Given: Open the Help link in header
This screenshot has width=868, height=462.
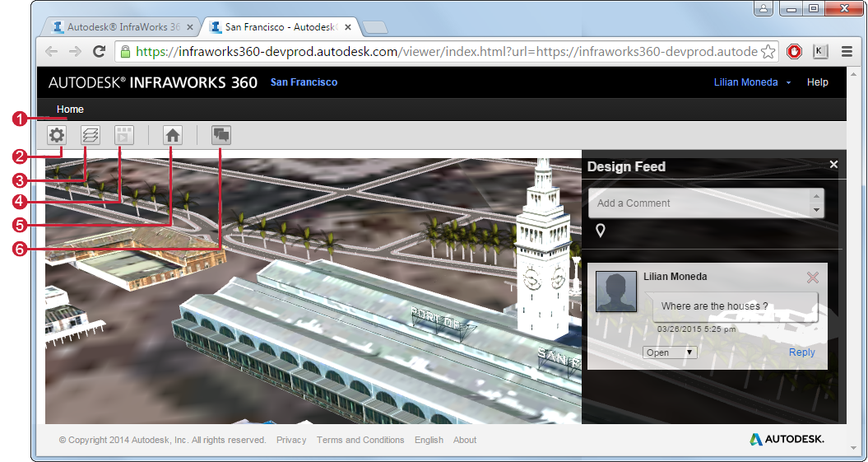Looking at the screenshot, I should coord(817,82).
